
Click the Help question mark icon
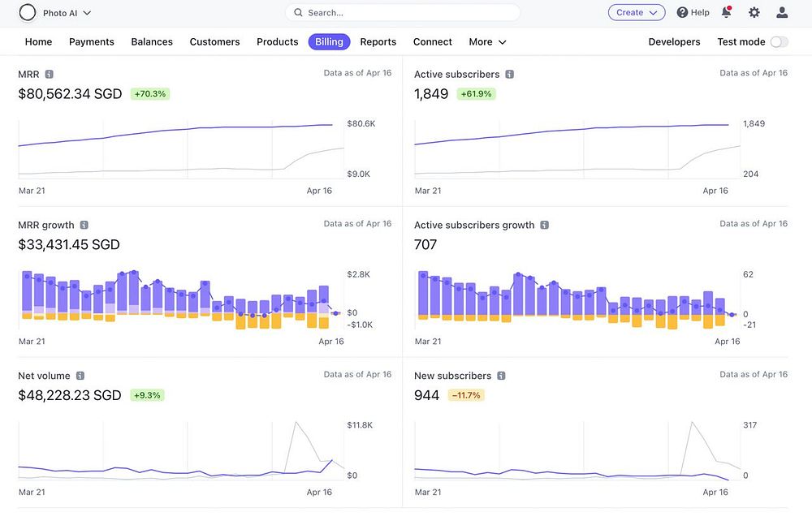(683, 12)
